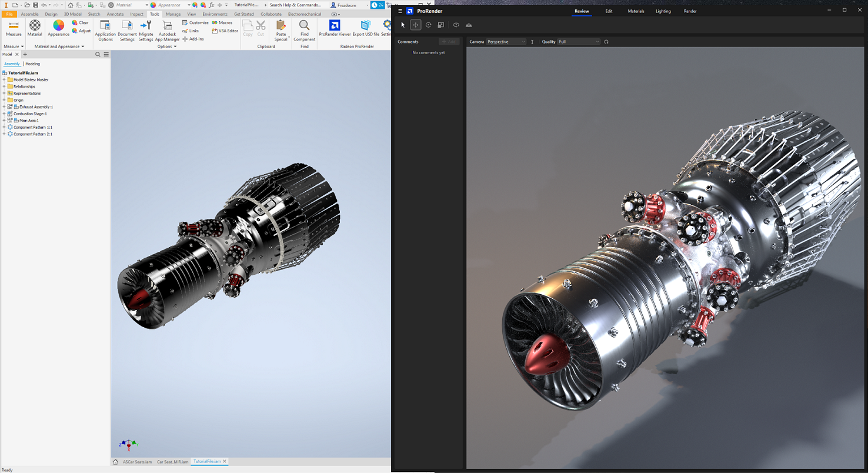The height and width of the screenshot is (473, 868).
Task: Select the arrow pointer tool in ProRender
Action: (403, 25)
